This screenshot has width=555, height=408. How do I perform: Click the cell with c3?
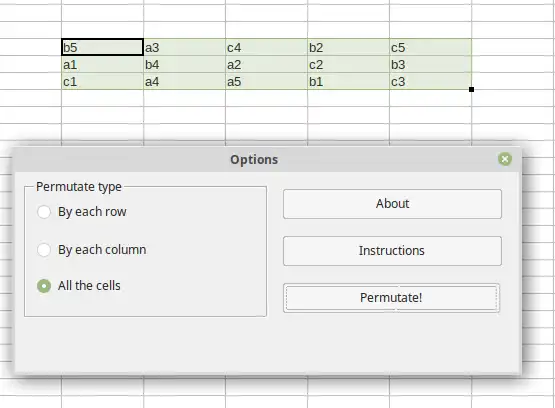[x=430, y=81]
